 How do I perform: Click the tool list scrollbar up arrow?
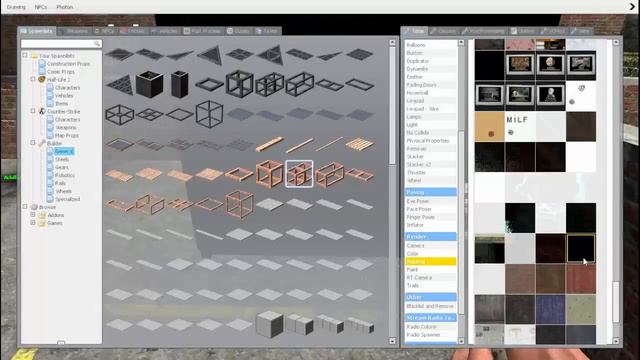[x=461, y=42]
